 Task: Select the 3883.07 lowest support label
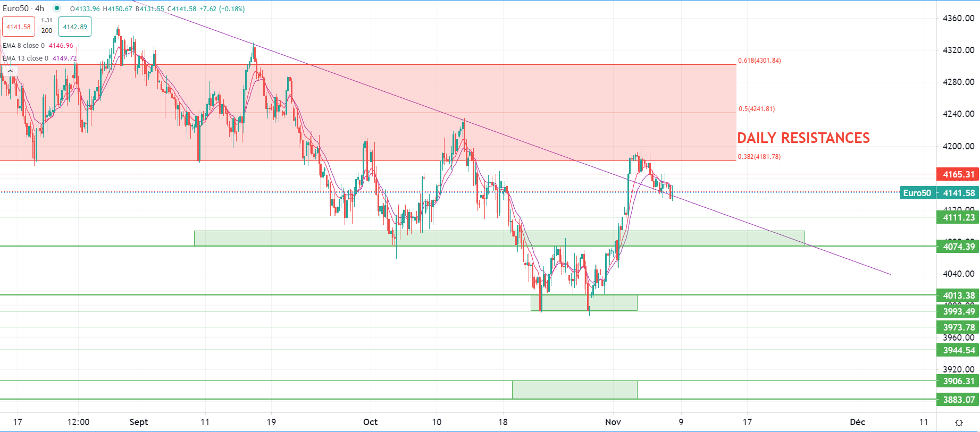[958, 400]
